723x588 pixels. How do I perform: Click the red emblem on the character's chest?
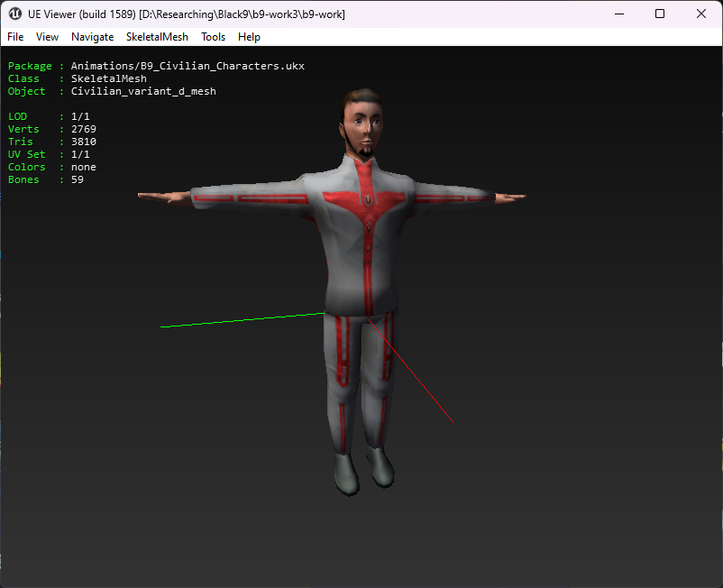(368, 198)
